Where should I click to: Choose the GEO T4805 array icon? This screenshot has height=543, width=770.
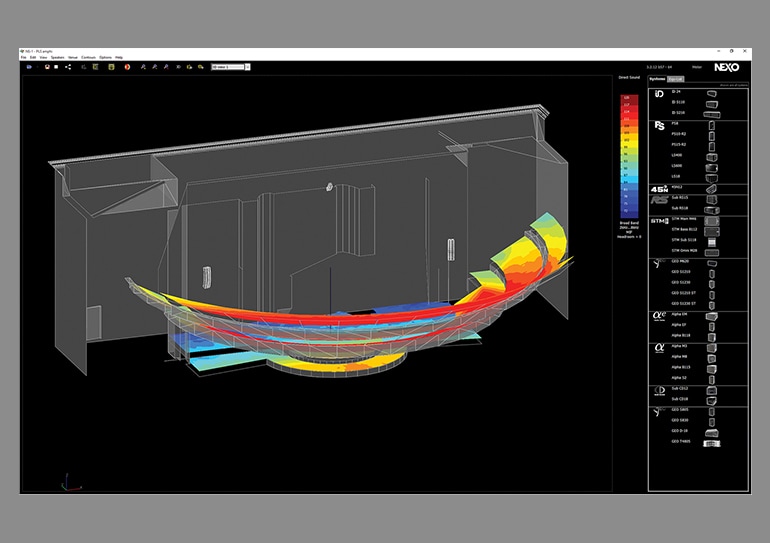(x=712, y=441)
